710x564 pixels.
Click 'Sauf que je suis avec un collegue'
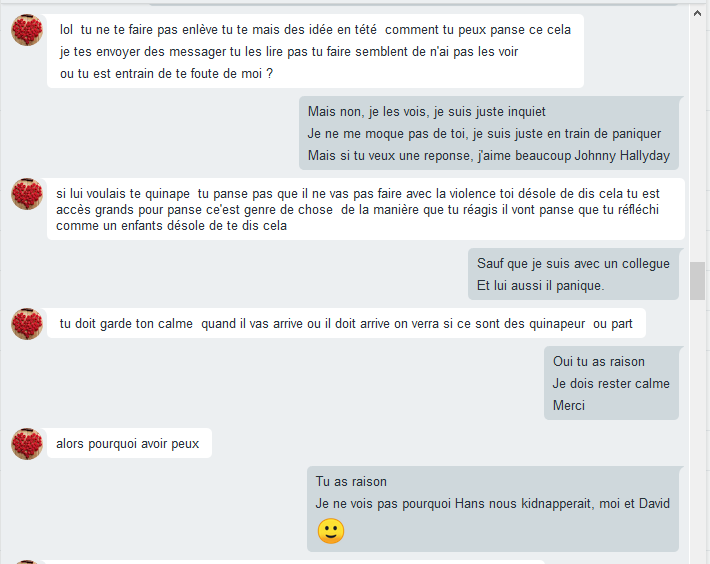573,263
